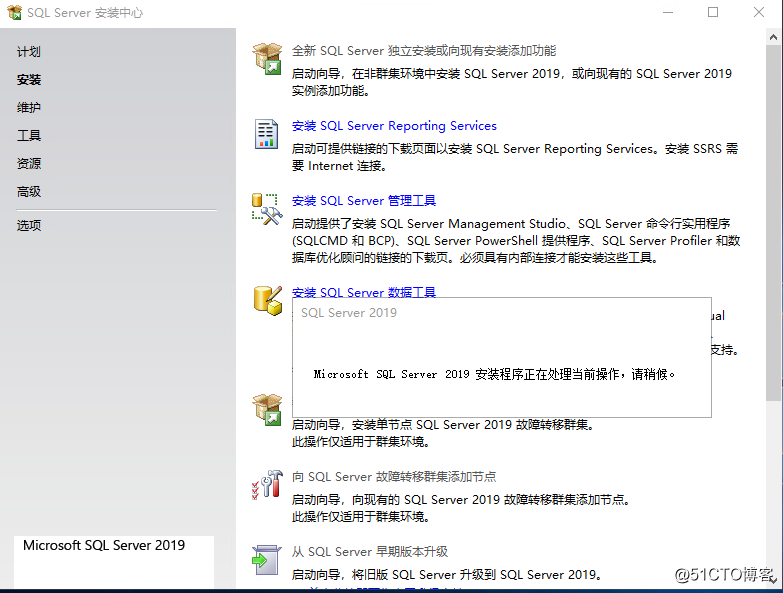This screenshot has height=593, width=783.
Task: Open the 维护 sidebar section
Action: [28, 108]
